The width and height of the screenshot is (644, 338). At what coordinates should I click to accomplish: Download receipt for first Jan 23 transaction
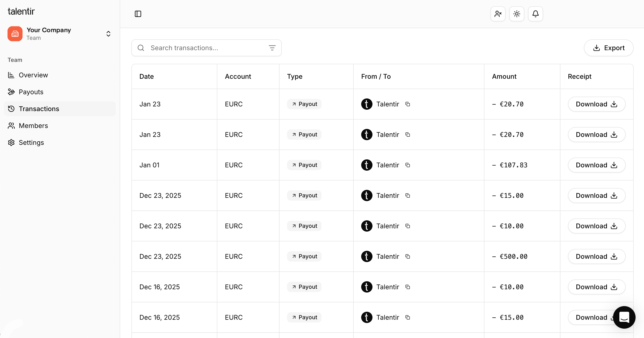pos(597,104)
